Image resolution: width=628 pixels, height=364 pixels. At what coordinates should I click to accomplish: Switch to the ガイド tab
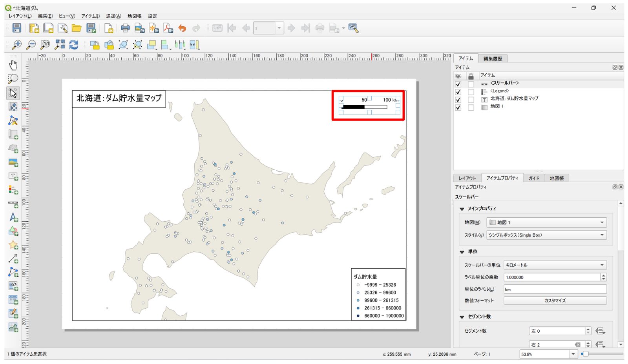point(534,178)
